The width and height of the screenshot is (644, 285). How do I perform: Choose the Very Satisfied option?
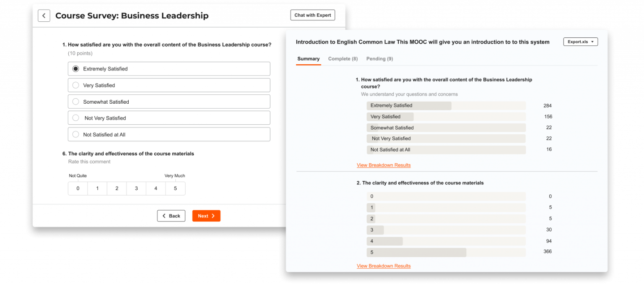pos(75,85)
